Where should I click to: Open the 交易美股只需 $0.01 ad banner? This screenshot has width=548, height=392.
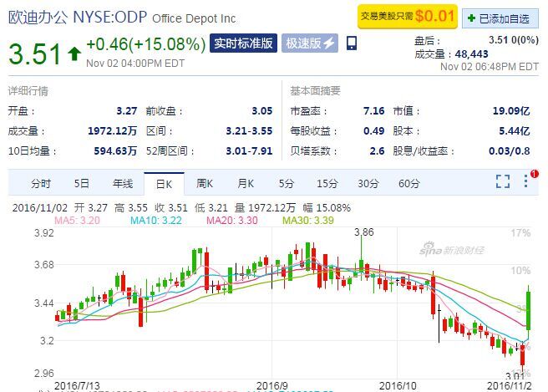[x=408, y=17]
